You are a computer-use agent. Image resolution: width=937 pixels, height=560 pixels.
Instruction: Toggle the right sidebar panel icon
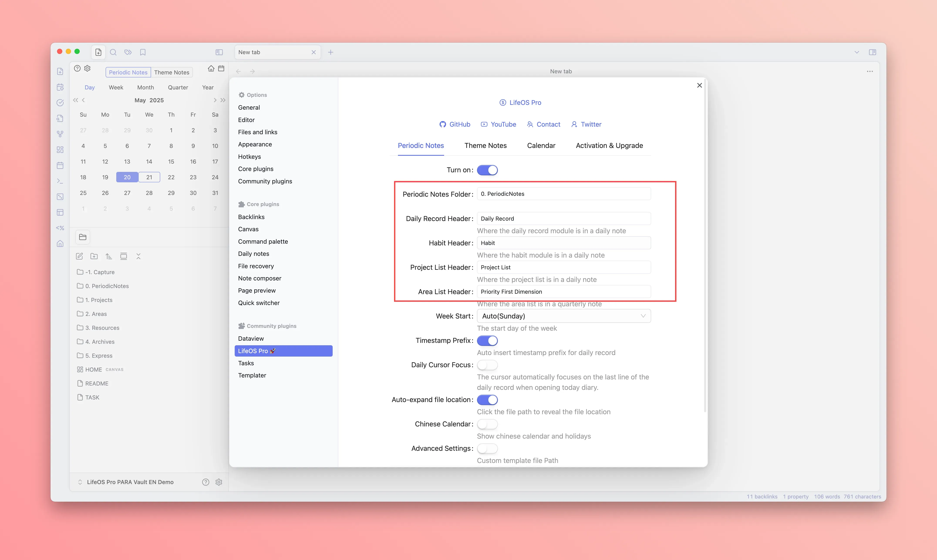click(872, 52)
